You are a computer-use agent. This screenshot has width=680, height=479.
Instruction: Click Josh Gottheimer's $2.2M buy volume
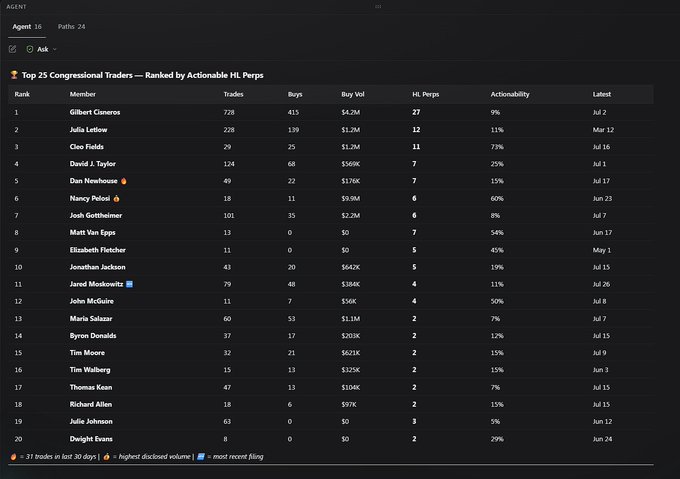(x=350, y=215)
